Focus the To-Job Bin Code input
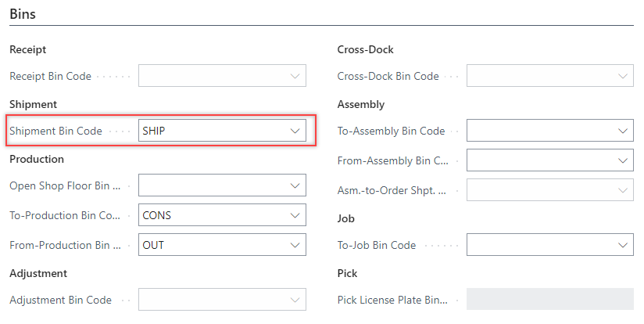644x324 pixels. coord(539,245)
